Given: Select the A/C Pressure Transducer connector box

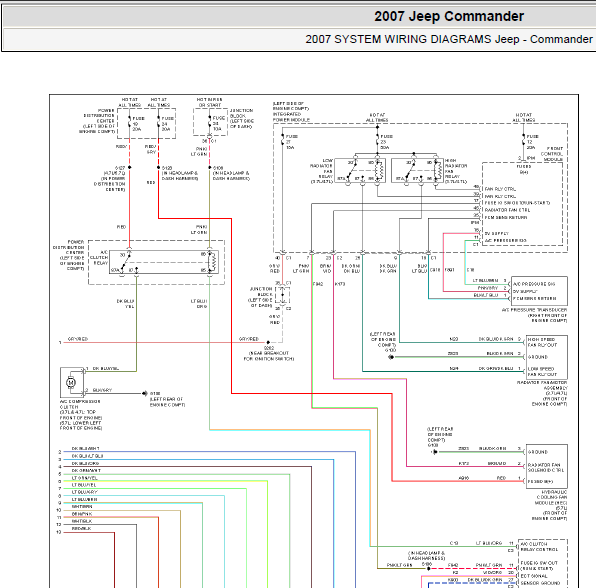Looking at the screenshot, I should coord(539,291).
